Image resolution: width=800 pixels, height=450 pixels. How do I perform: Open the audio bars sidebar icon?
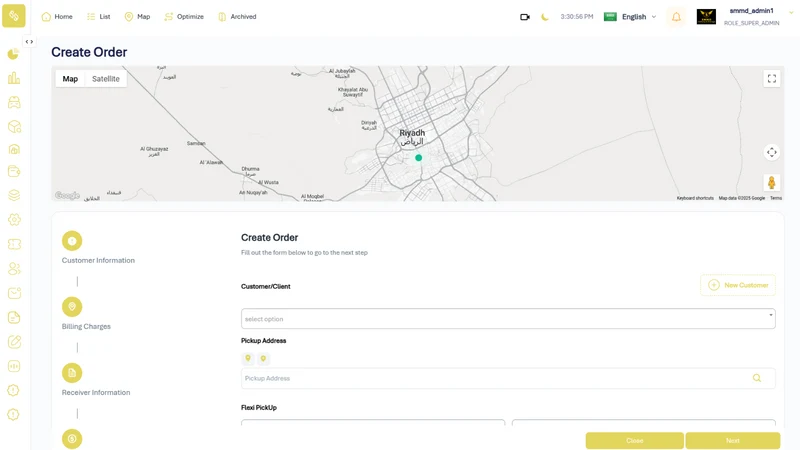click(14, 366)
